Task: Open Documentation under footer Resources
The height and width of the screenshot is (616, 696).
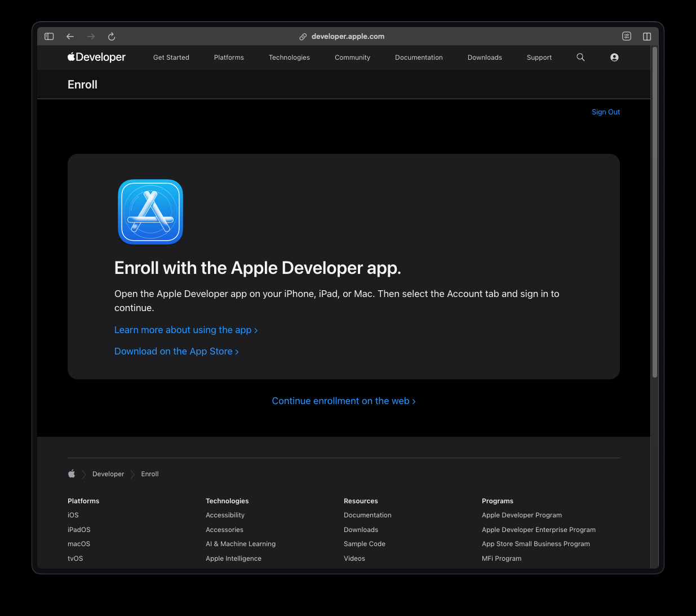Action: pyautogui.click(x=367, y=515)
